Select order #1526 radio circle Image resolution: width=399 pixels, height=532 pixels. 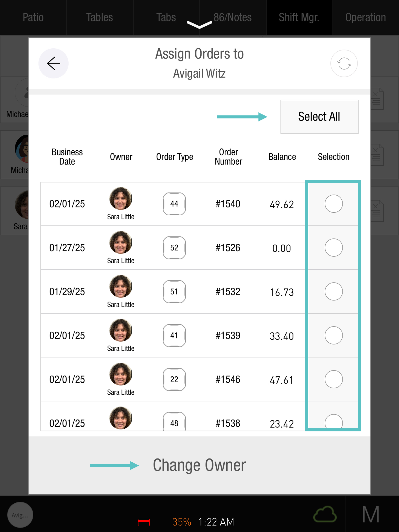(334, 248)
